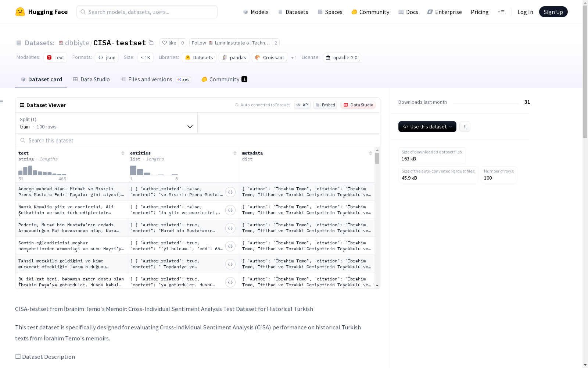Click Log In
The width and height of the screenshot is (588, 368).
[525, 12]
